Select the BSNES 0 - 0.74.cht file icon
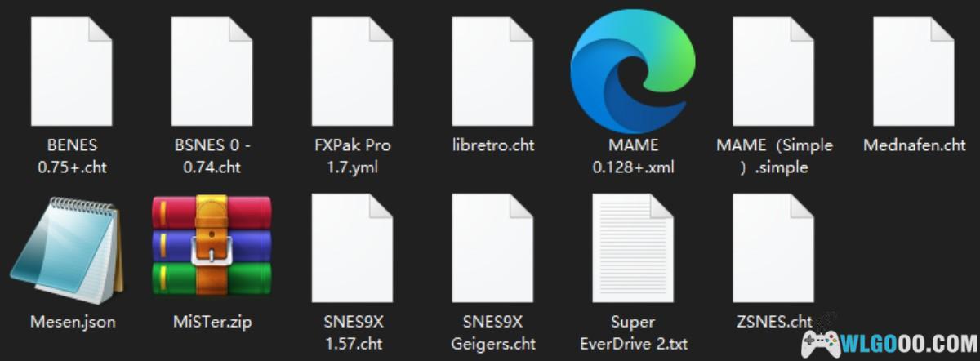The height and width of the screenshot is (361, 980). pyautogui.click(x=212, y=71)
